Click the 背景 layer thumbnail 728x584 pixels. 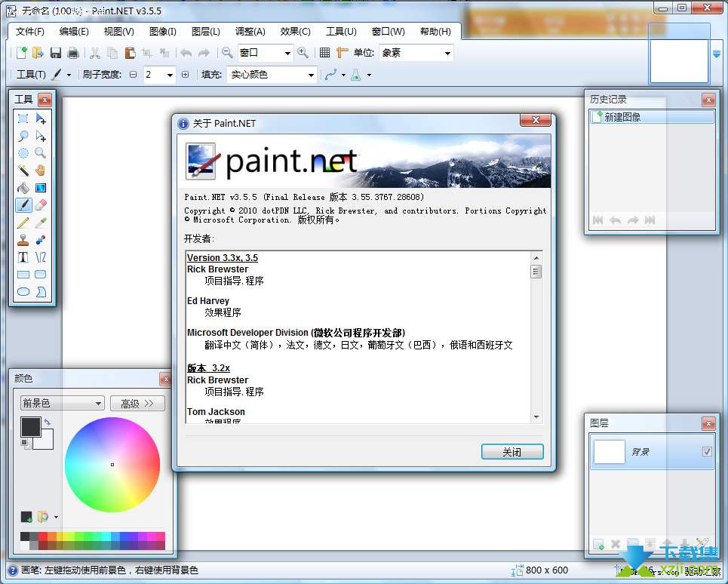pos(610,452)
